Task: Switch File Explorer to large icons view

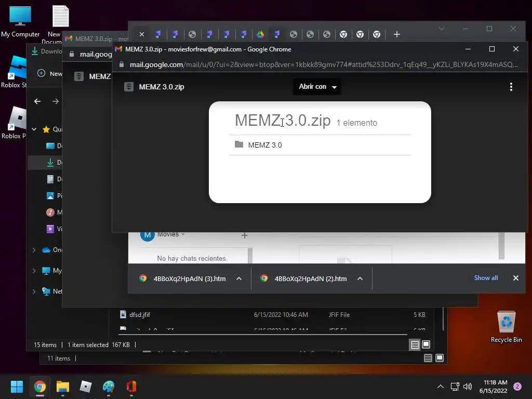Action: 426,345
